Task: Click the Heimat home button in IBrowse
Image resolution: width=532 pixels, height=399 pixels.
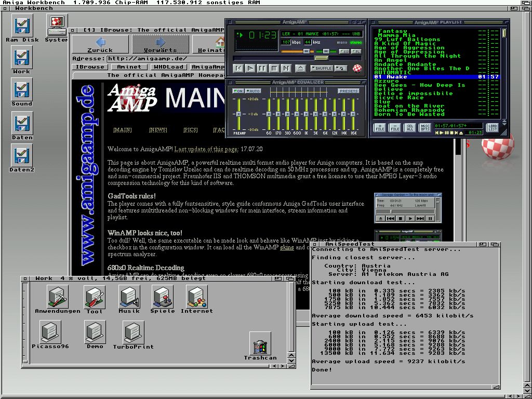Action: 209,45
